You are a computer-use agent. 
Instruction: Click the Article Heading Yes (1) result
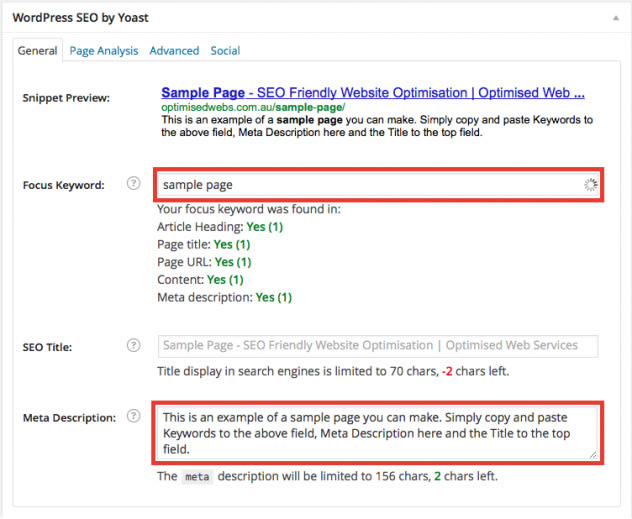click(x=264, y=227)
